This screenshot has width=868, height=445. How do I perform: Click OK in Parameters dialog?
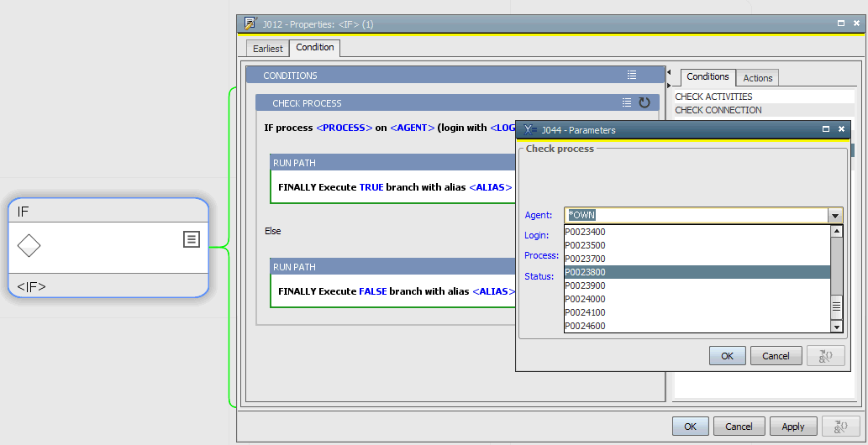[x=728, y=356]
